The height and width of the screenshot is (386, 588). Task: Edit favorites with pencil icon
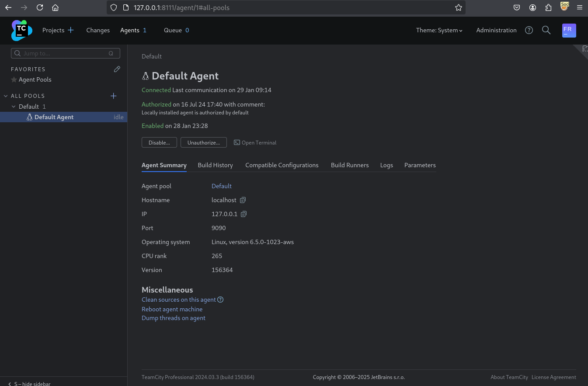(117, 69)
